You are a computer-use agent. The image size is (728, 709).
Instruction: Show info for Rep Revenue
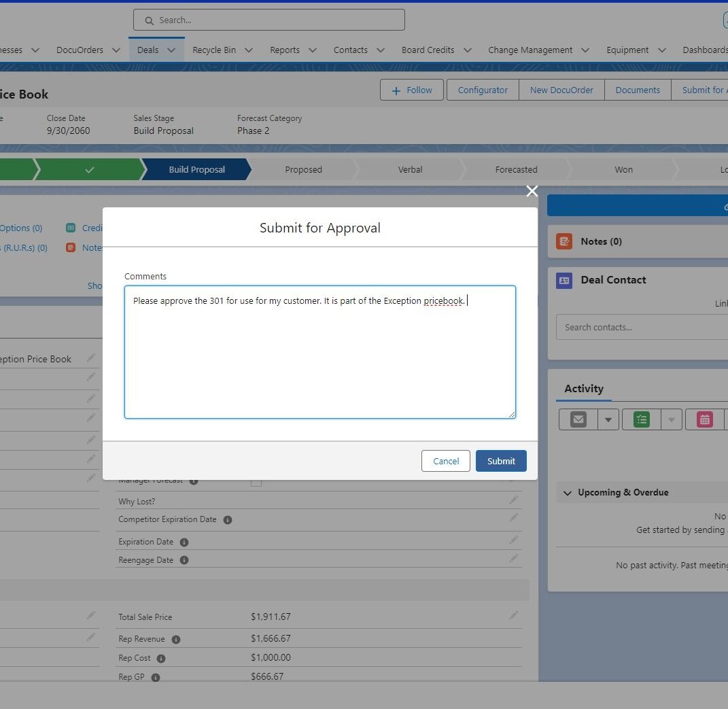pos(176,640)
